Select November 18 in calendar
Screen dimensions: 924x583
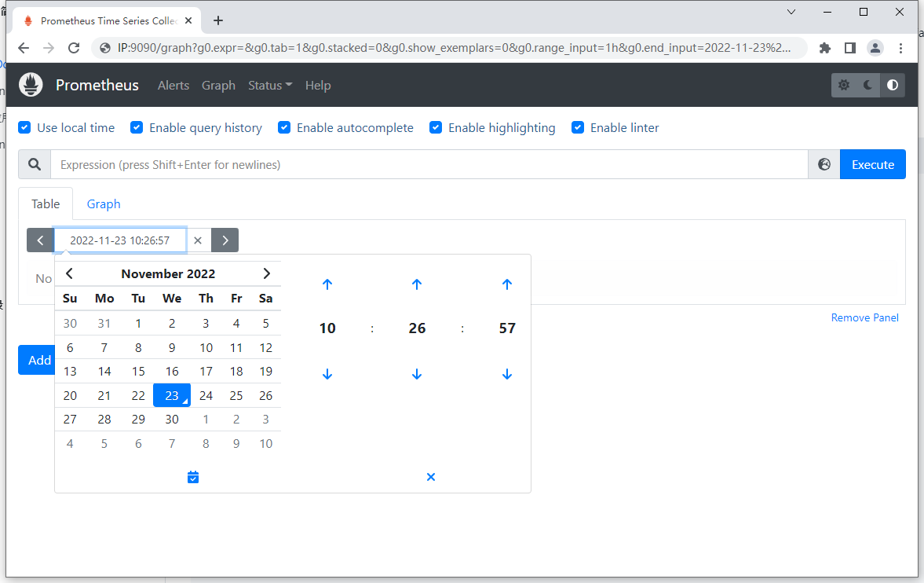pyautogui.click(x=236, y=371)
